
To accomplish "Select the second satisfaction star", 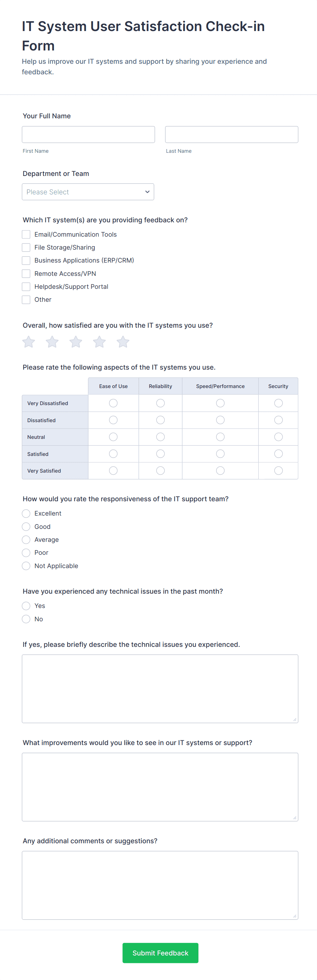I will (52, 342).
